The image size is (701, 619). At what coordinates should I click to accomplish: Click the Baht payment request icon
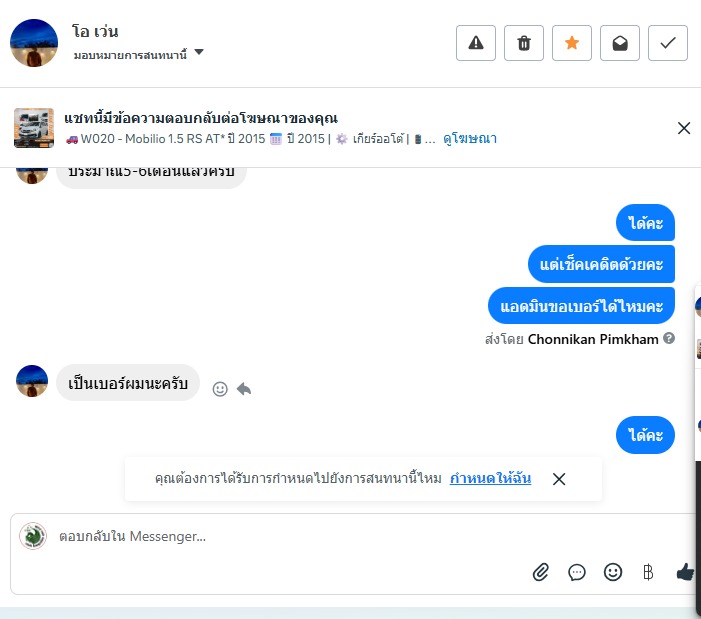click(648, 572)
